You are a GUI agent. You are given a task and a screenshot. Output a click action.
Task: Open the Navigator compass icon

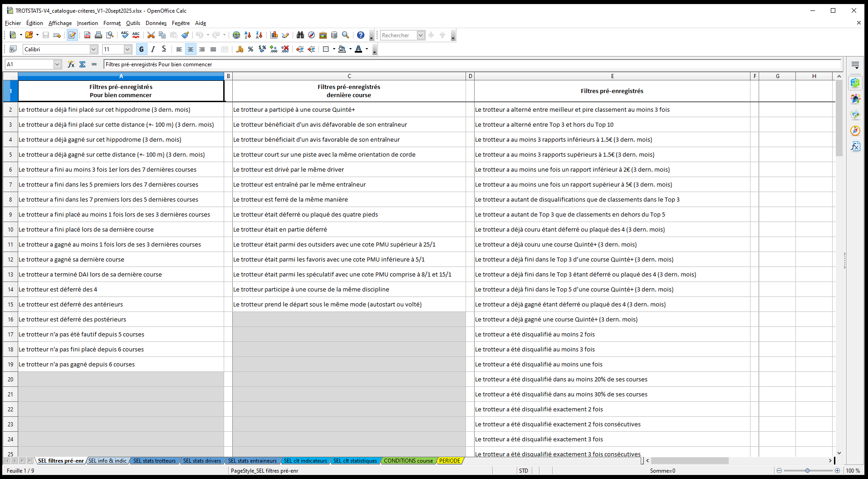coord(311,35)
